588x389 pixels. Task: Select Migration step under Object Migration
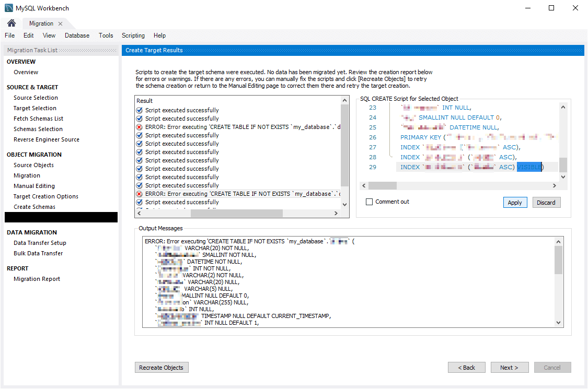coord(27,175)
